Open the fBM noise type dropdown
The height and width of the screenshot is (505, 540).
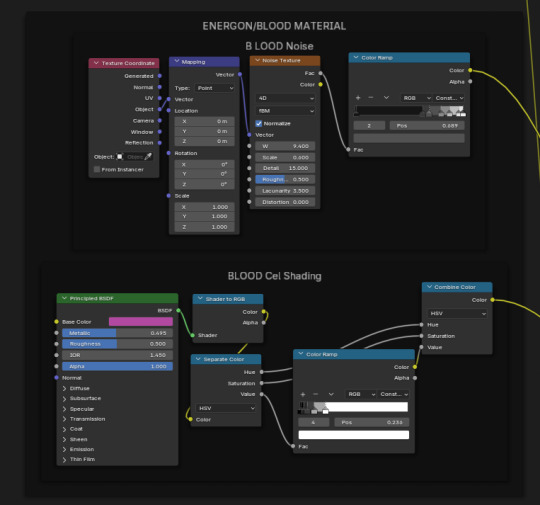point(285,111)
